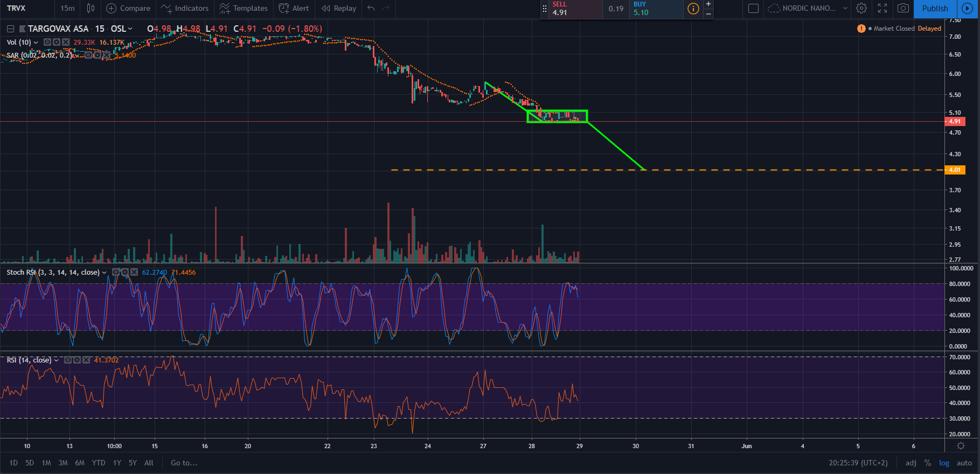This screenshot has width=980, height=474.
Task: Open the Indicators menu
Action: pos(185,8)
